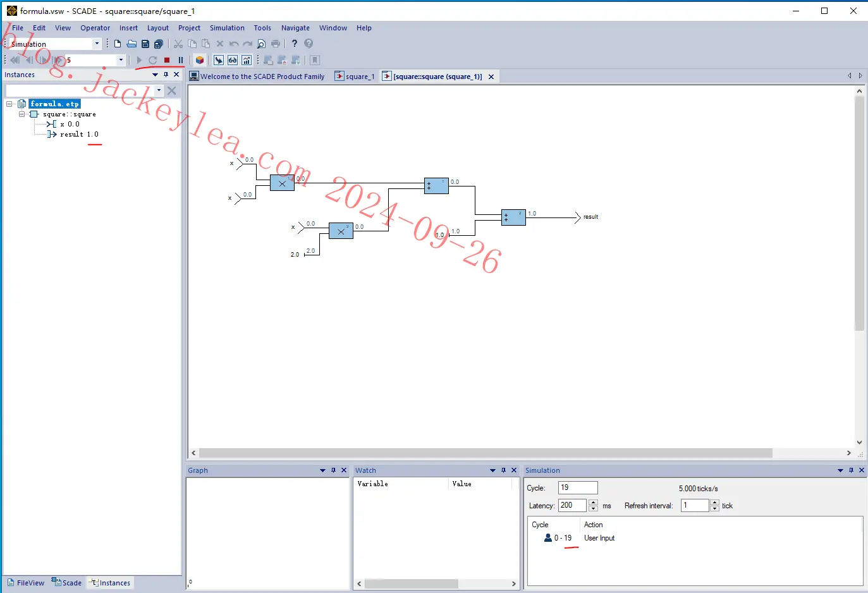The image size is (868, 593).
Task: Toggle the Watch glasses icon
Action: click(x=233, y=60)
